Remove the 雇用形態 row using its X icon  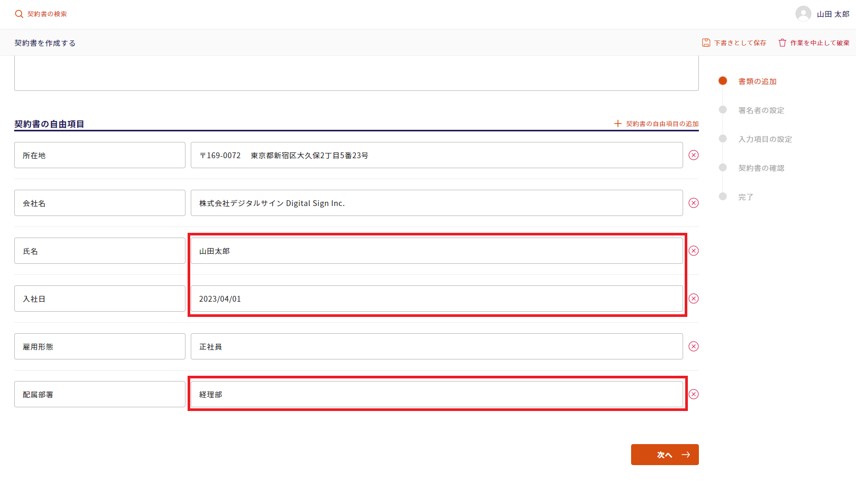694,346
